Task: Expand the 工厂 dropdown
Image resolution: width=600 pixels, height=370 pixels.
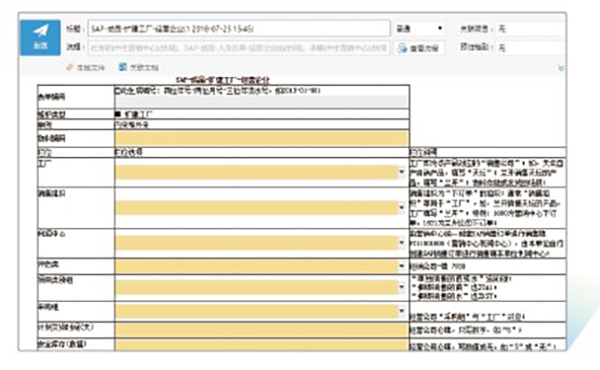Action: point(402,172)
